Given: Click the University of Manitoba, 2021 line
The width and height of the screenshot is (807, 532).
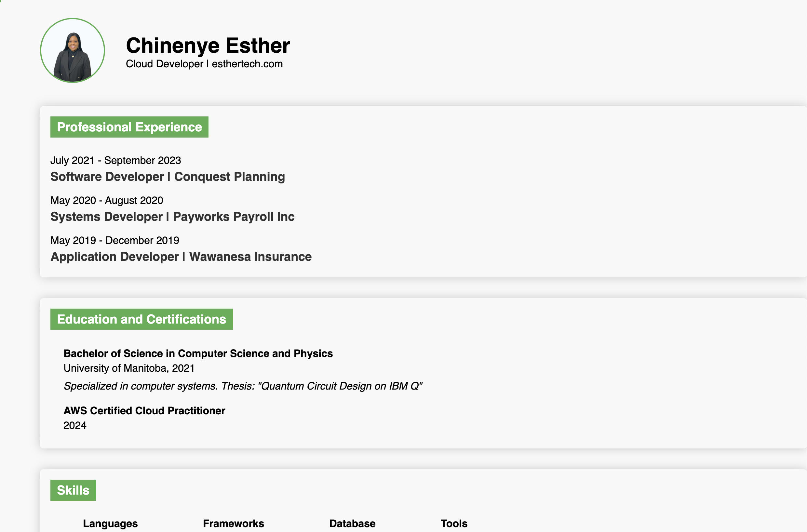Looking at the screenshot, I should tap(129, 368).
